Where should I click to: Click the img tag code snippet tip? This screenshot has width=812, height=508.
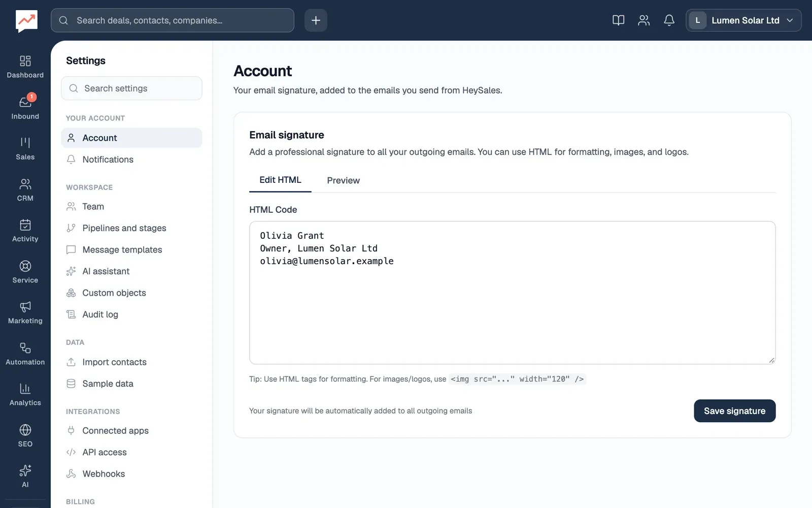coord(517,379)
